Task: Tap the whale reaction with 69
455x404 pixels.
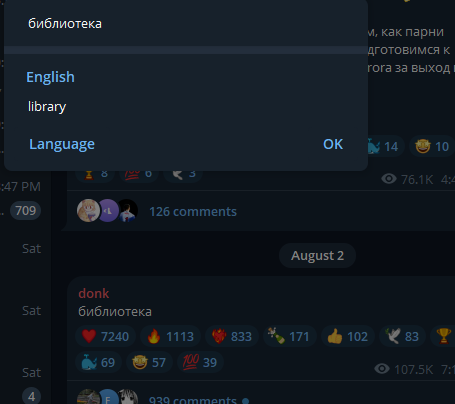Action: point(98,362)
